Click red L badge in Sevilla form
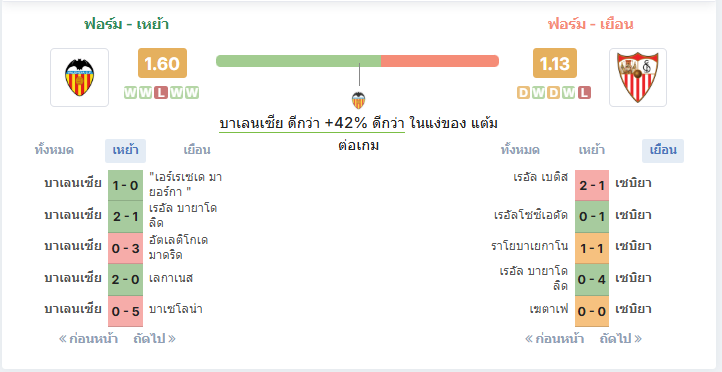This screenshot has width=722, height=372. point(584,93)
